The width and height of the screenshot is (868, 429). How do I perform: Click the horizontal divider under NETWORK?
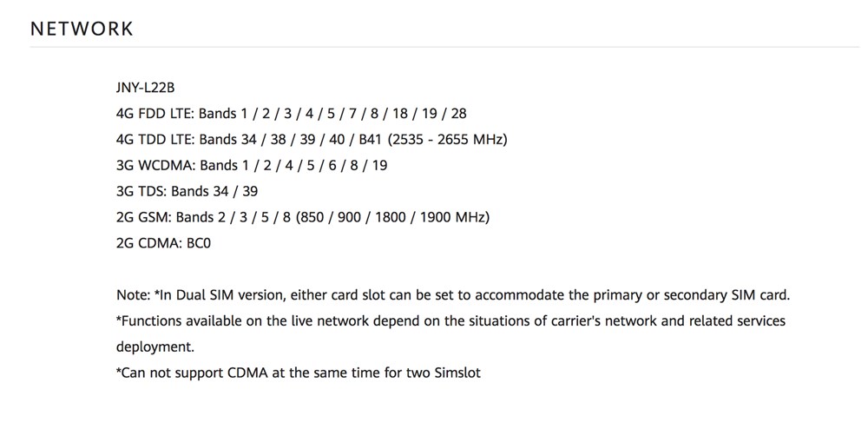444,47
